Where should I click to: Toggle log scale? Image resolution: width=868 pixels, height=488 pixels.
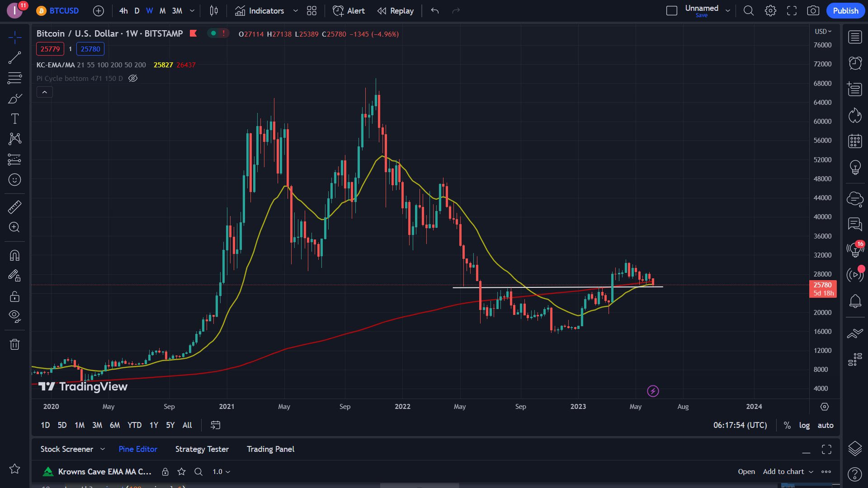pyautogui.click(x=804, y=425)
